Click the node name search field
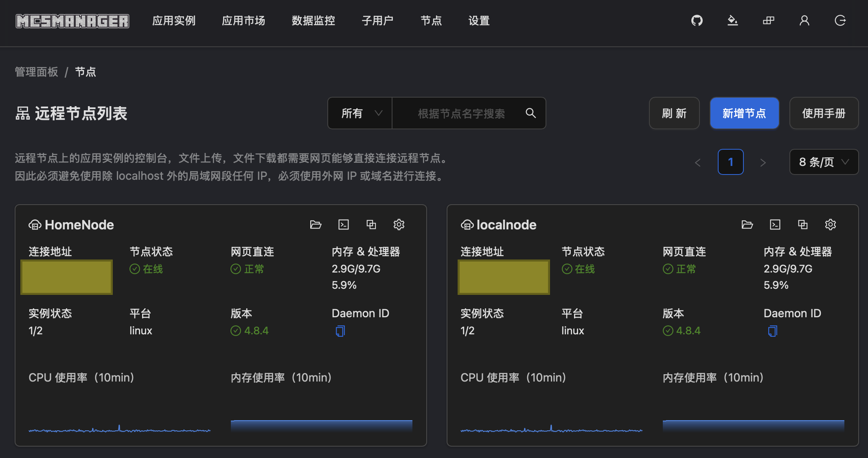This screenshot has height=458, width=868. coord(461,113)
